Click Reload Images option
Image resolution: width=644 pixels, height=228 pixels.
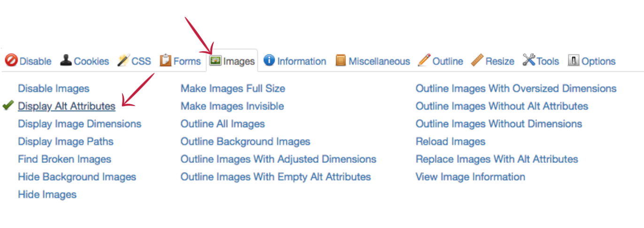451,141
